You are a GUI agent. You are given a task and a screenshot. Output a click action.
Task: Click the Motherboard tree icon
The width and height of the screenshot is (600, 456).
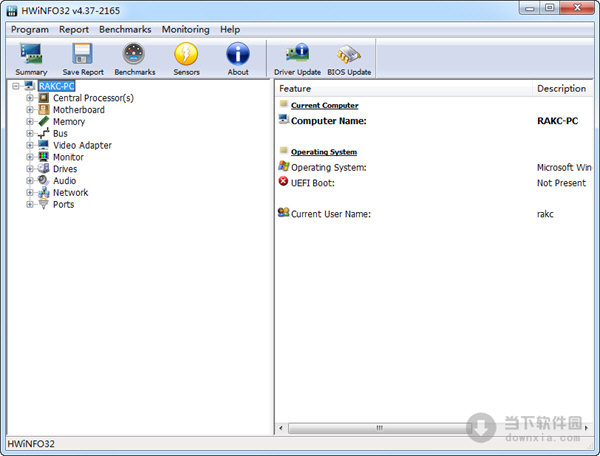point(44,109)
